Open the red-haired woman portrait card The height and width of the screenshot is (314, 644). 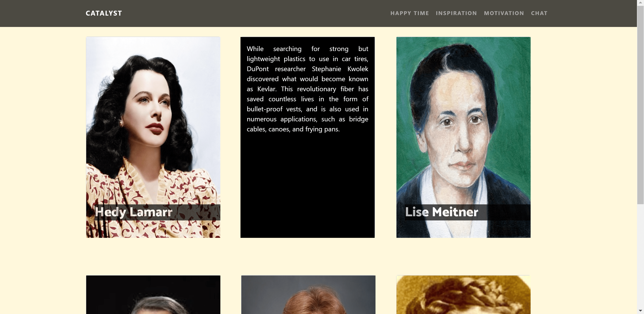tap(308, 295)
